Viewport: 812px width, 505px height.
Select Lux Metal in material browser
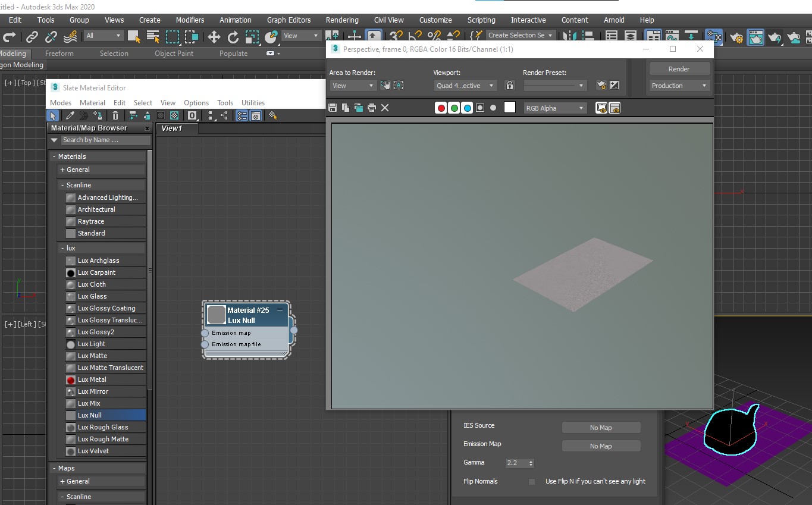click(x=92, y=379)
